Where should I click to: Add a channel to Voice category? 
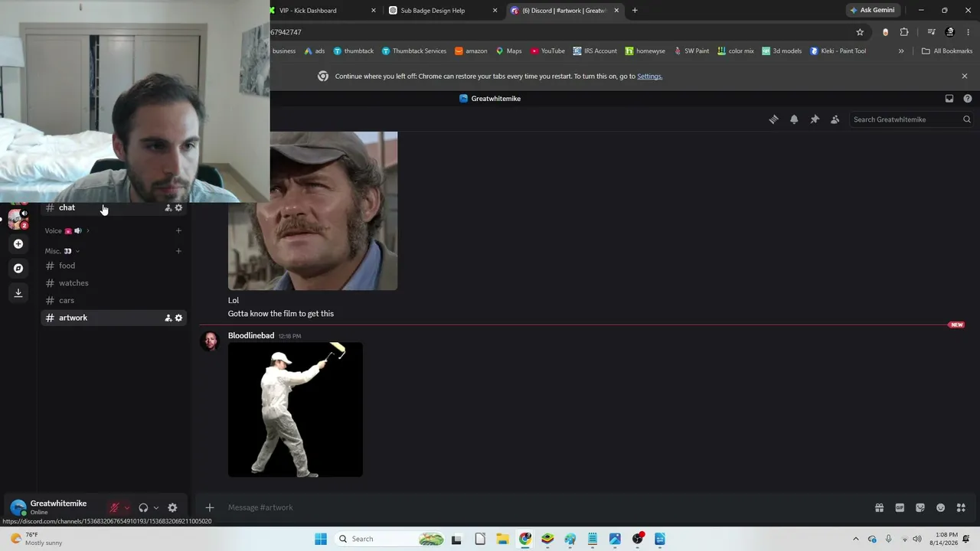(x=178, y=230)
